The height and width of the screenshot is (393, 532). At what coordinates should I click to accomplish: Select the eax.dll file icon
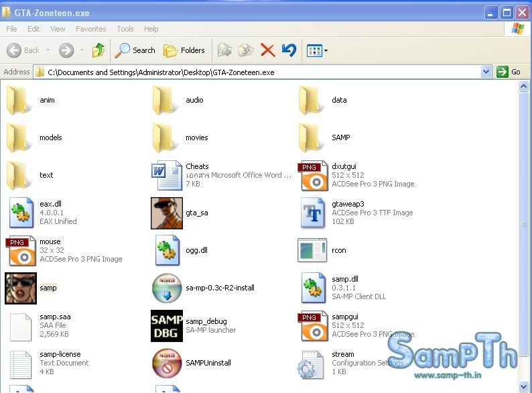(x=21, y=213)
